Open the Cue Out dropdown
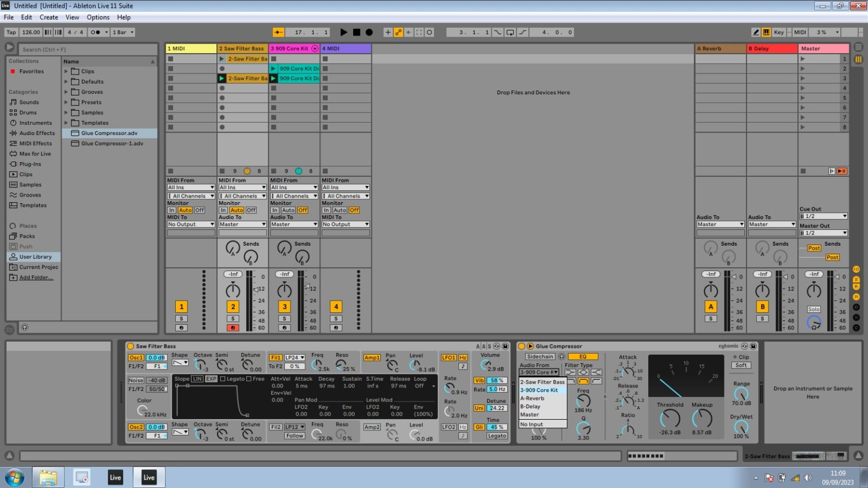 pos(823,216)
